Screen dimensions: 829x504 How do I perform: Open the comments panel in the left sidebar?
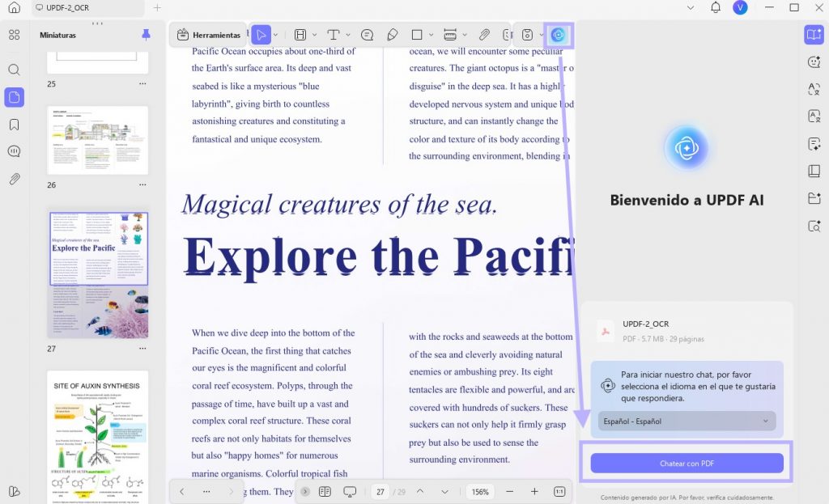(x=15, y=151)
